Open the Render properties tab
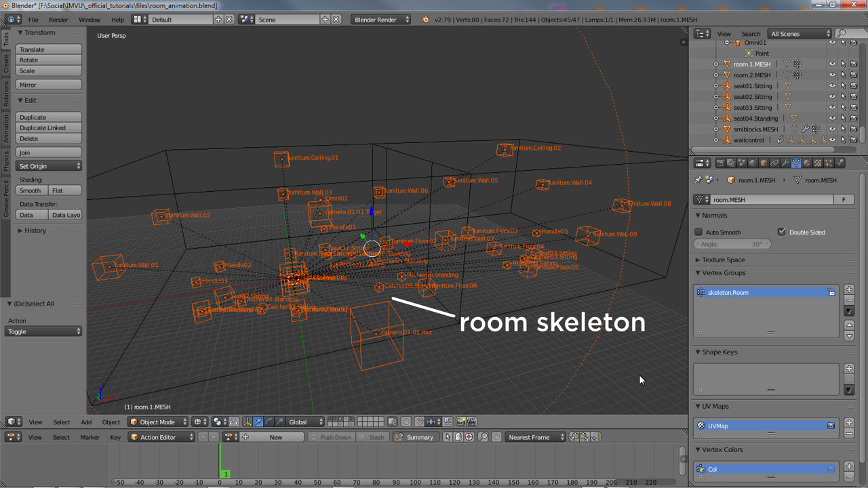Screen dimensions: 868x488 click(720, 163)
